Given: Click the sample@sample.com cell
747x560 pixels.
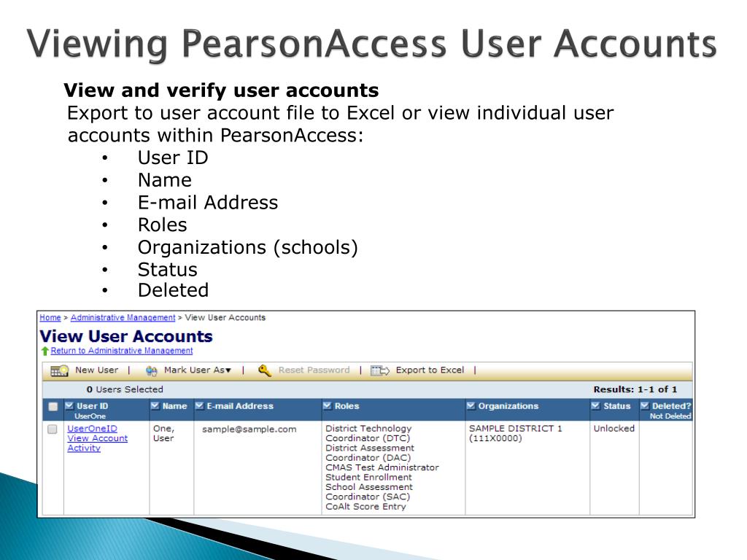Looking at the screenshot, I should coord(249,429).
